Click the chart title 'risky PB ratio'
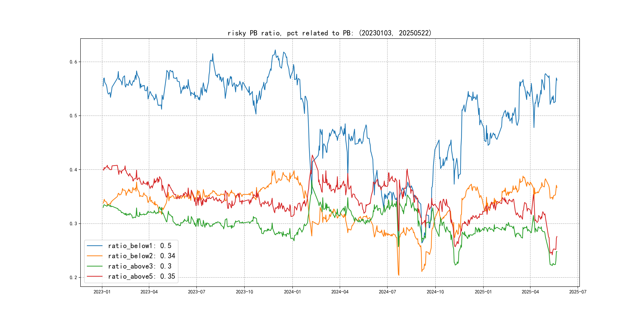The height and width of the screenshot is (322, 644). [329, 33]
